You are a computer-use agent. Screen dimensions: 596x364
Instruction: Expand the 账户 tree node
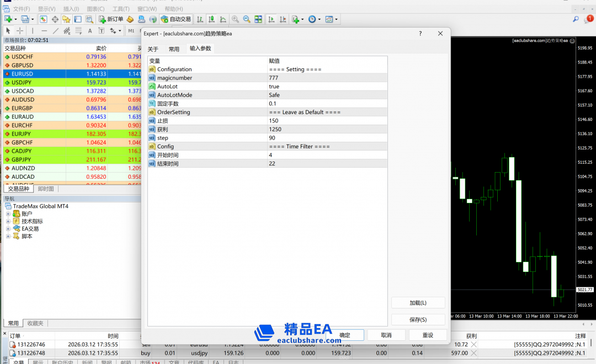click(x=8, y=214)
